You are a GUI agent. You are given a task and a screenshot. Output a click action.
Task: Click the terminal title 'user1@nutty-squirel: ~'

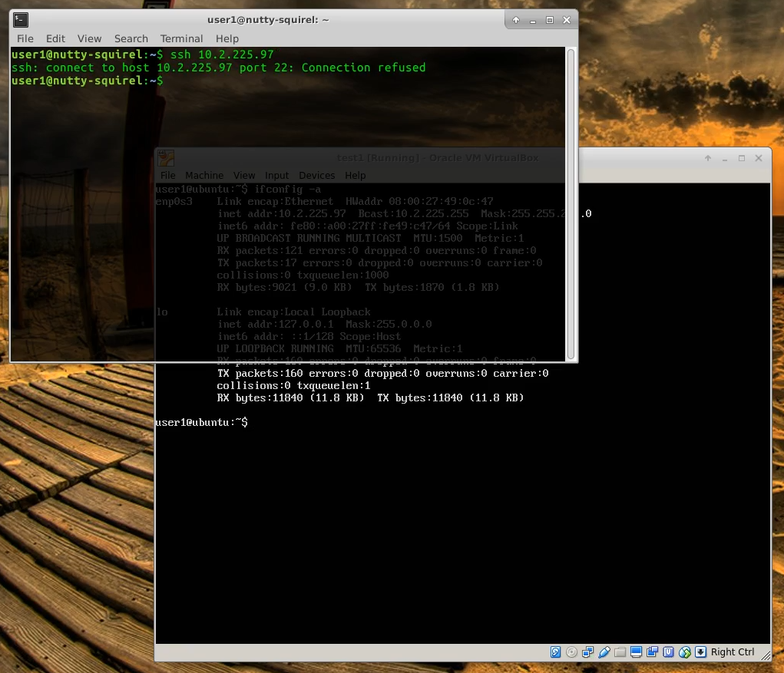(x=268, y=20)
